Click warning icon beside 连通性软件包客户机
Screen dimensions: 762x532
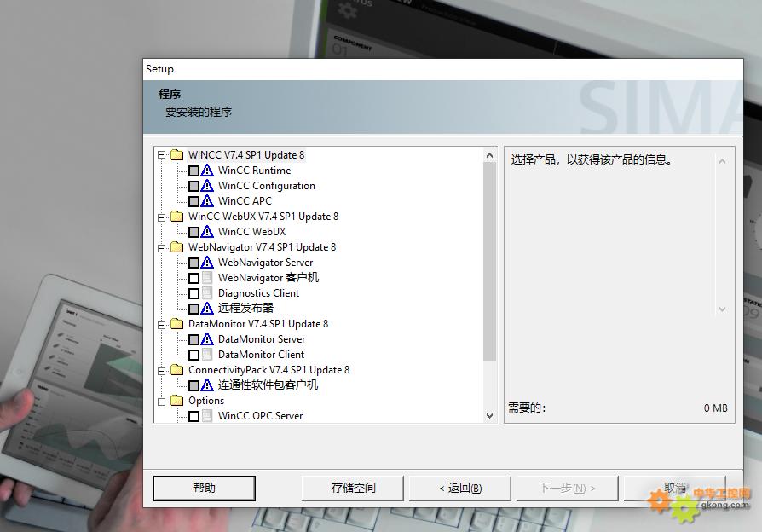pos(207,385)
